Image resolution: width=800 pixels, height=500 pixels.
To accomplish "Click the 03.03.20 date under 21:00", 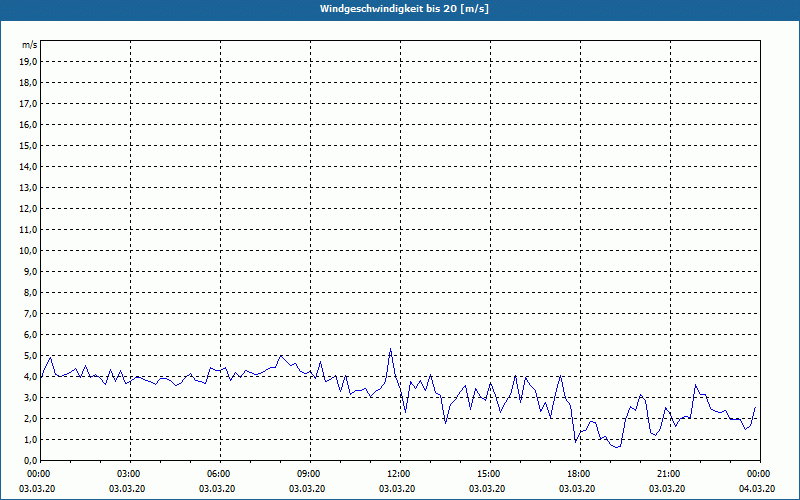I will point(669,488).
